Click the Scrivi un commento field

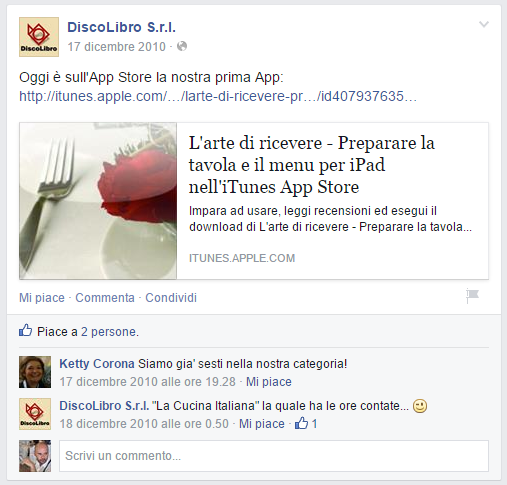click(274, 456)
